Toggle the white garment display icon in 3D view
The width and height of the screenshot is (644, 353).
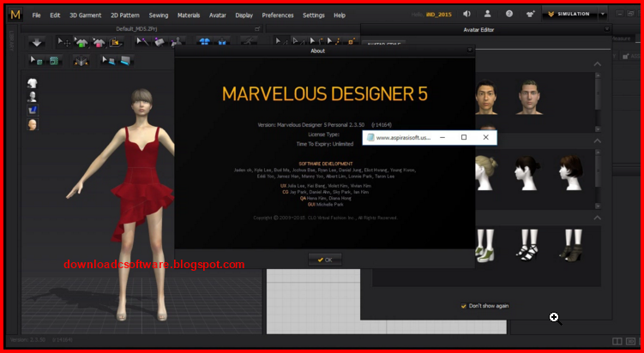(x=33, y=83)
